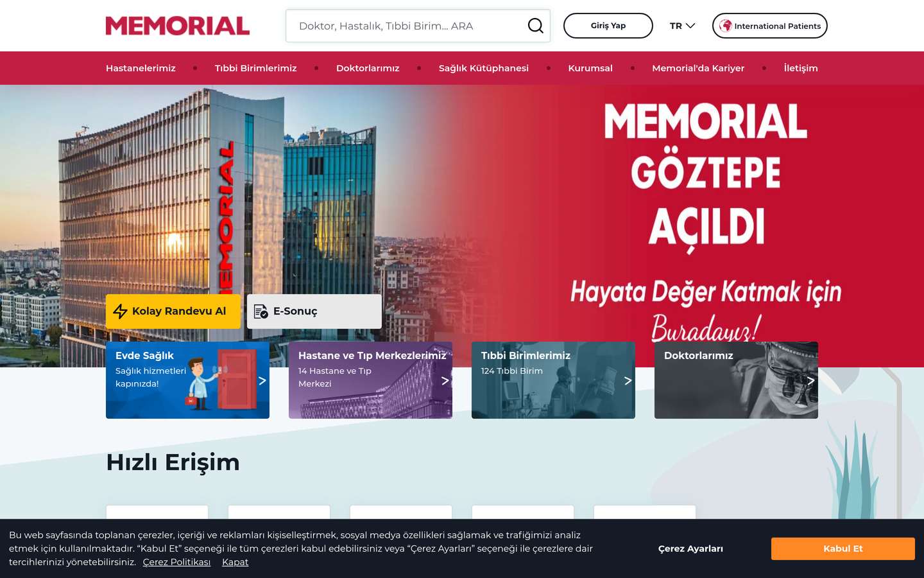Expand the TR language dropdown
The image size is (924, 578).
point(682,26)
